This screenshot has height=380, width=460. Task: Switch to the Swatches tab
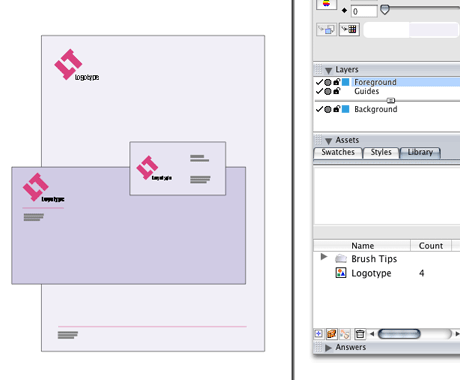point(338,152)
